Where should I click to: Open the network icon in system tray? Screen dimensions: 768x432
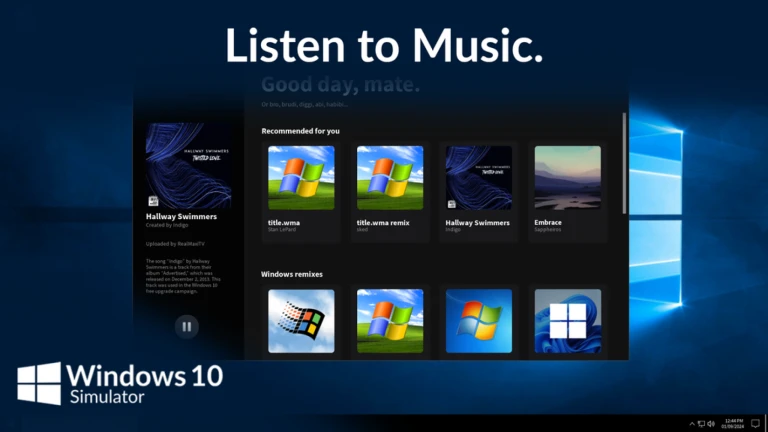(x=700, y=423)
